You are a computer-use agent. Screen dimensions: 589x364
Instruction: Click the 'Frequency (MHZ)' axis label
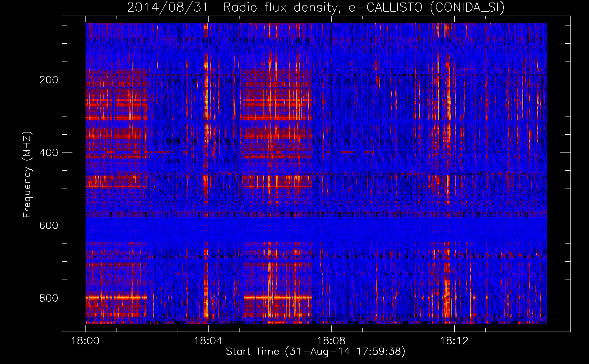(27, 175)
